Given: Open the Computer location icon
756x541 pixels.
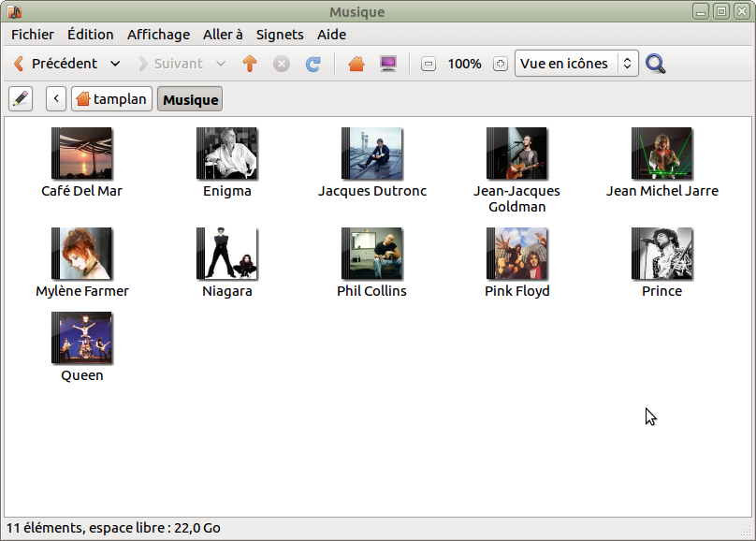Looking at the screenshot, I should (388, 64).
